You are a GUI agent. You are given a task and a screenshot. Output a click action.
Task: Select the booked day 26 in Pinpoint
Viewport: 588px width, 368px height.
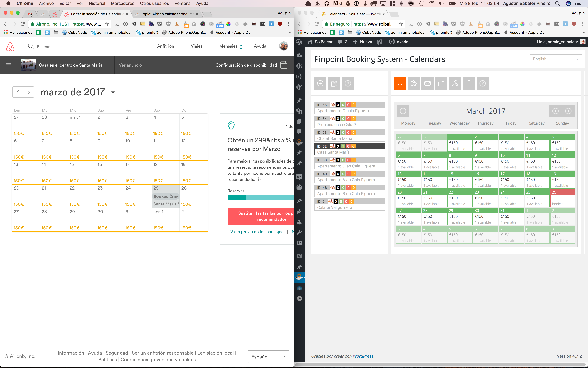point(562,198)
